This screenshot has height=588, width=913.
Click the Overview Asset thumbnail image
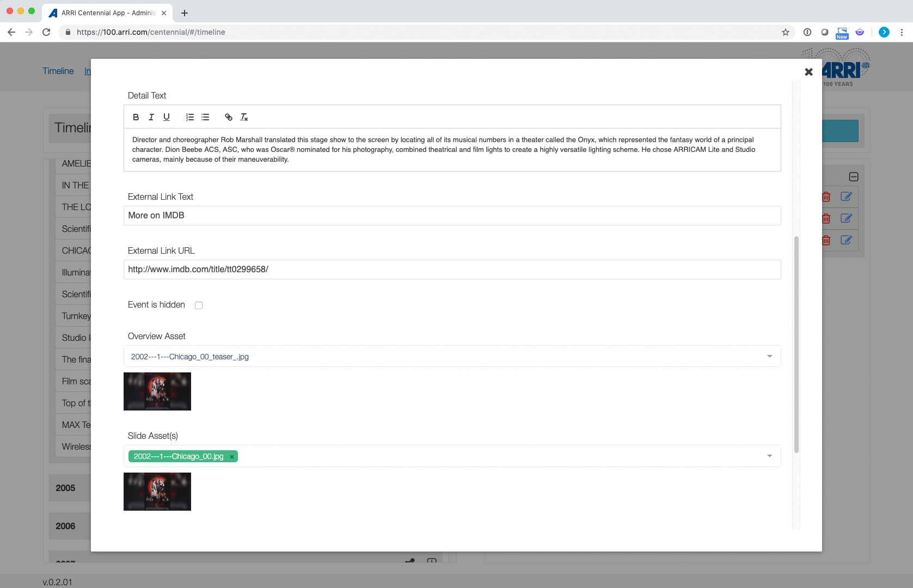click(x=157, y=391)
